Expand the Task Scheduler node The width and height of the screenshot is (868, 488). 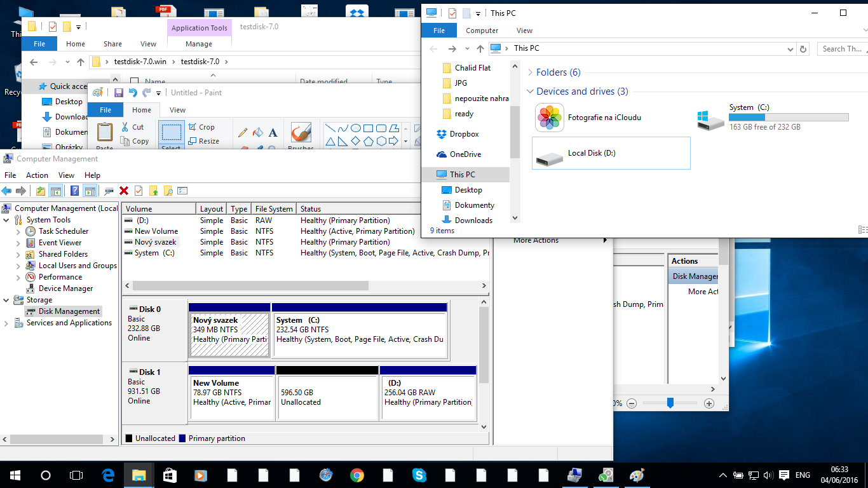[18, 231]
